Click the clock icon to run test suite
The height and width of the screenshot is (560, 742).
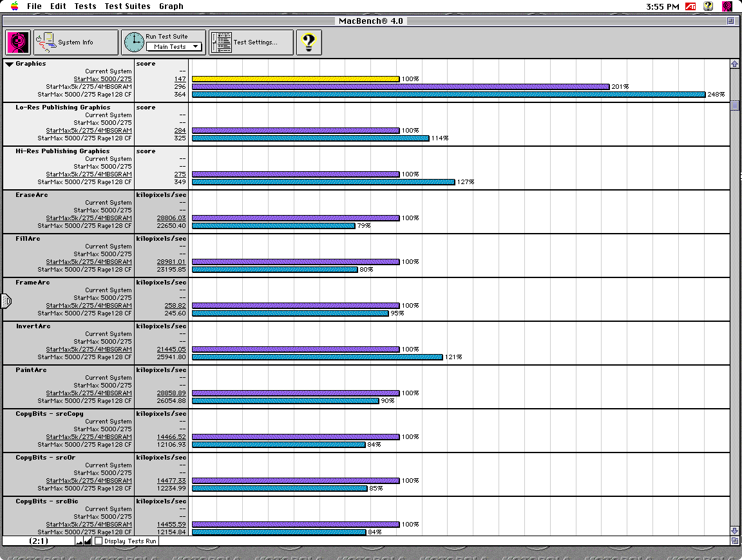point(134,42)
